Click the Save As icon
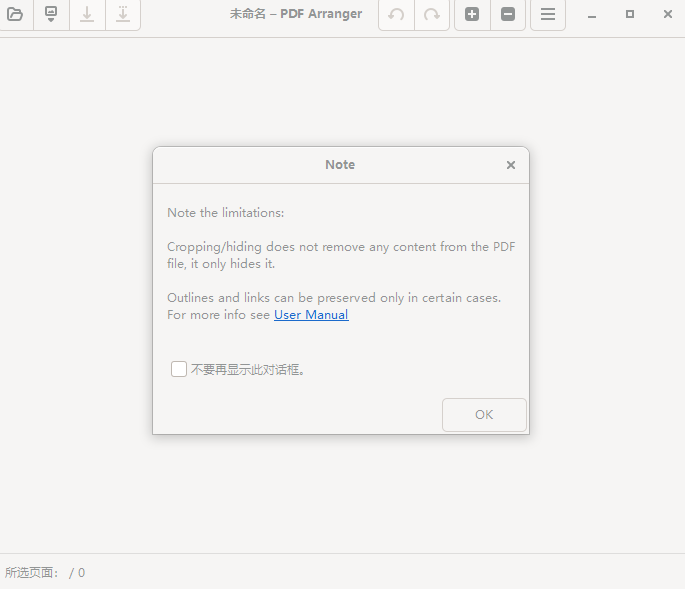The width and height of the screenshot is (685, 589). point(122,15)
